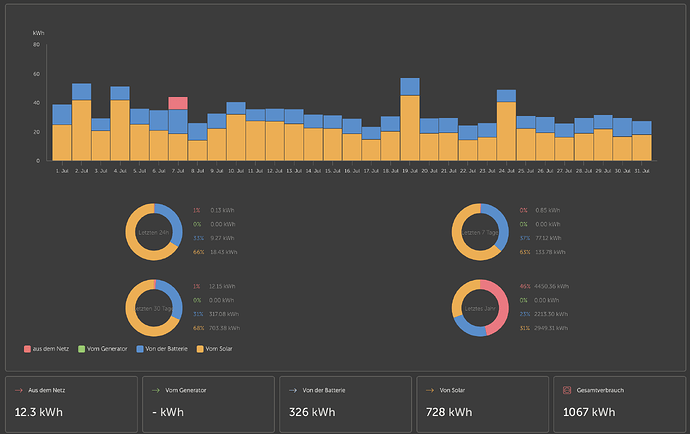Click the red grid segment on the 7. Jul bar
The width and height of the screenshot is (690, 434).
178,103
